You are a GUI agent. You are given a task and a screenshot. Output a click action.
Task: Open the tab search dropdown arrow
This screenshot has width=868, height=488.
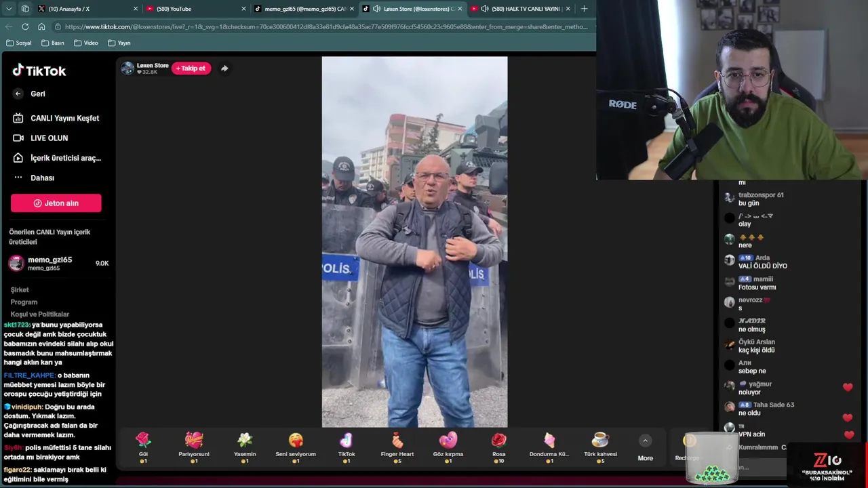9,9
